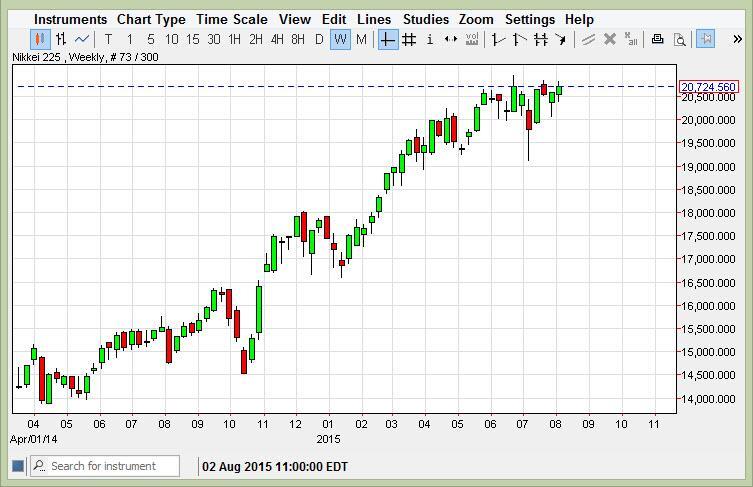
Task: Toggle the pin button in toolbar
Action: [707, 39]
